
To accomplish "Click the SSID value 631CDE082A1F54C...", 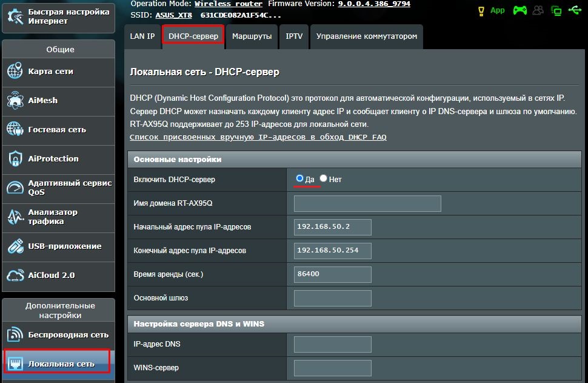I will 241,15.
